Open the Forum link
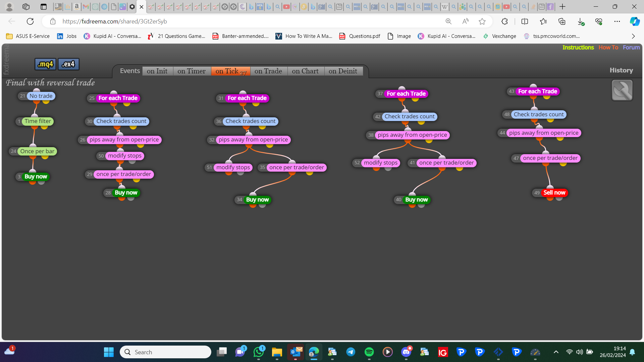Screen dimensions: 644x362 631,48
